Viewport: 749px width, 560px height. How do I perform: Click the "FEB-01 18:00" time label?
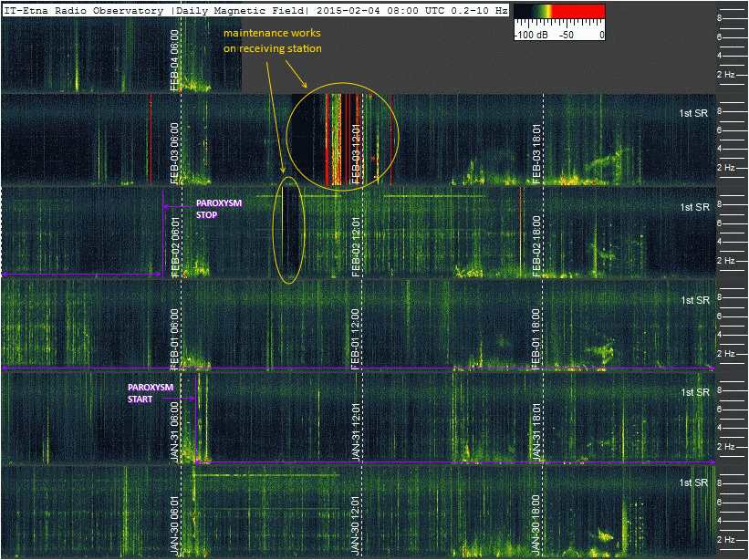[536, 339]
